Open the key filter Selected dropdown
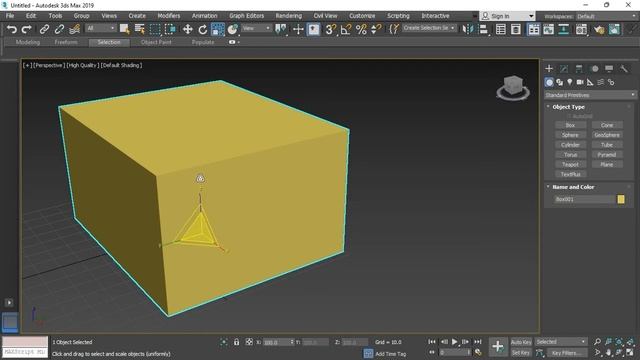Screen dimensions: 640x360 point(561,342)
